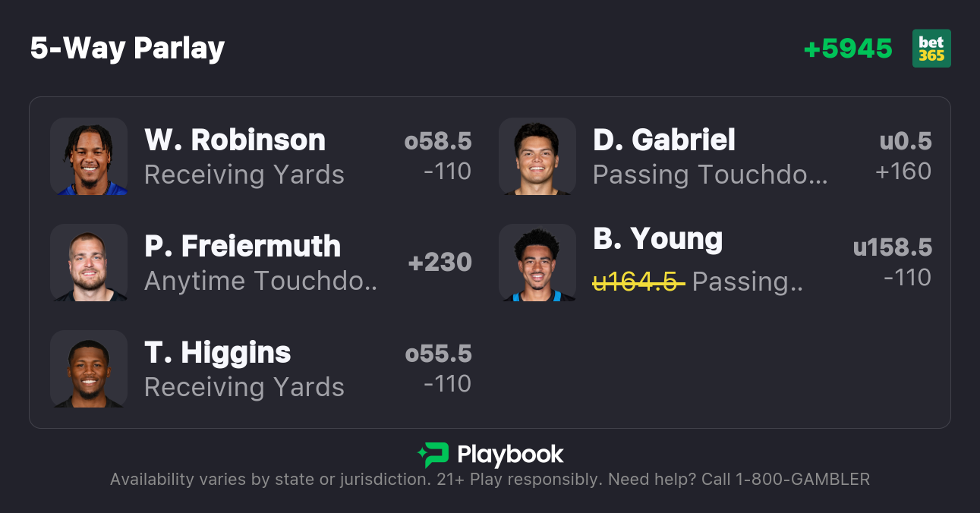This screenshot has height=513, width=980.
Task: Click the green Playbook logo icon
Action: click(x=433, y=455)
